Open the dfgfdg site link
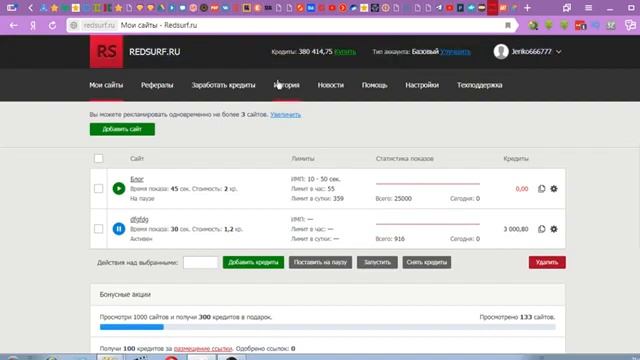Viewport: 640px width, 360px height. tap(139, 220)
